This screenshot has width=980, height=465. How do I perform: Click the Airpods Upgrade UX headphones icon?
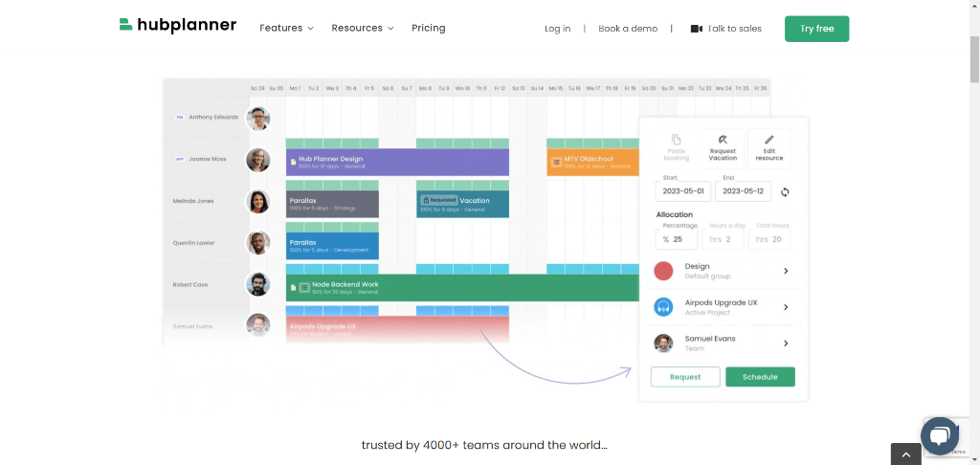pos(663,307)
